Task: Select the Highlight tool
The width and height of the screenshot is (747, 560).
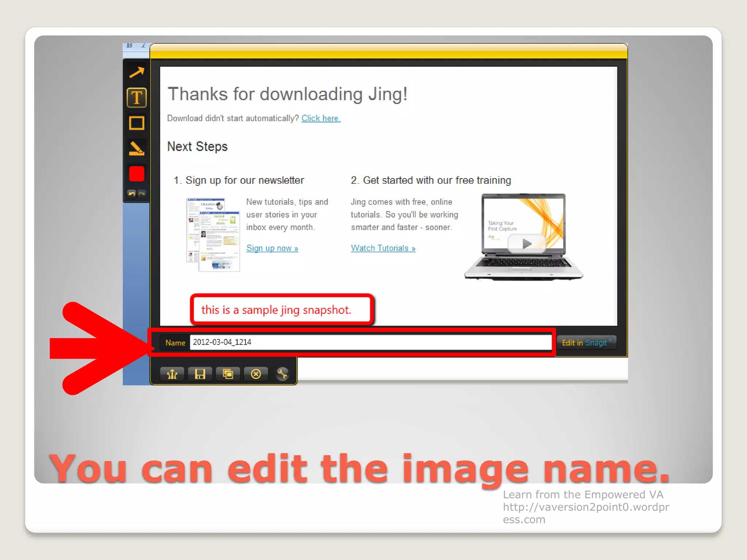Action: (x=137, y=148)
